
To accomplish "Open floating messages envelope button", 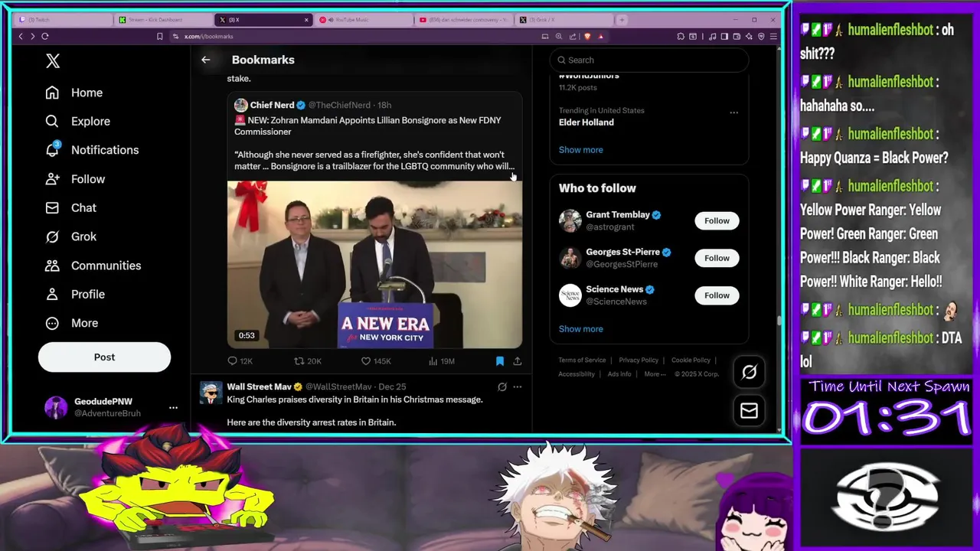I will coord(749,411).
